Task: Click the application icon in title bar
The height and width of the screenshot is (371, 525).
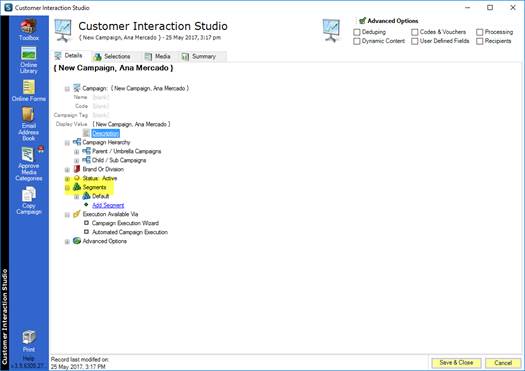Action: (8, 7)
